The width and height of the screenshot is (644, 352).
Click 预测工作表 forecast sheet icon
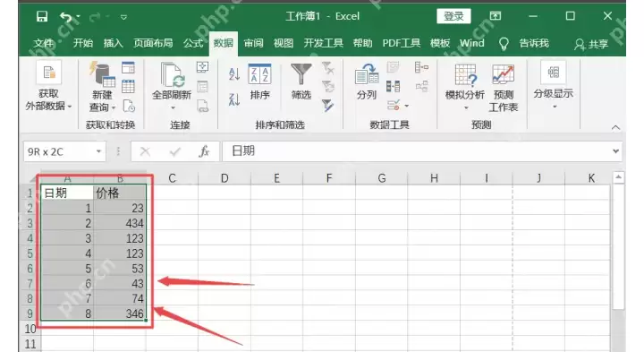(x=503, y=87)
